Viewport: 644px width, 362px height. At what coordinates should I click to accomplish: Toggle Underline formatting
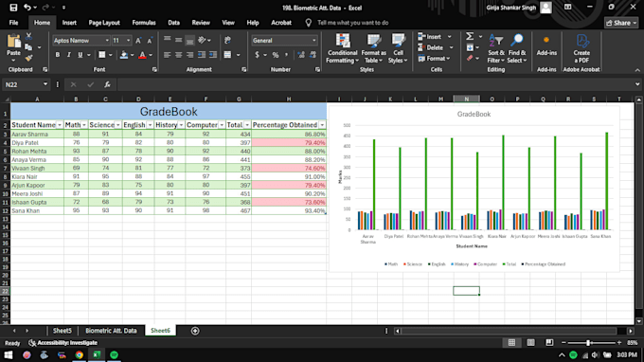[x=80, y=55]
